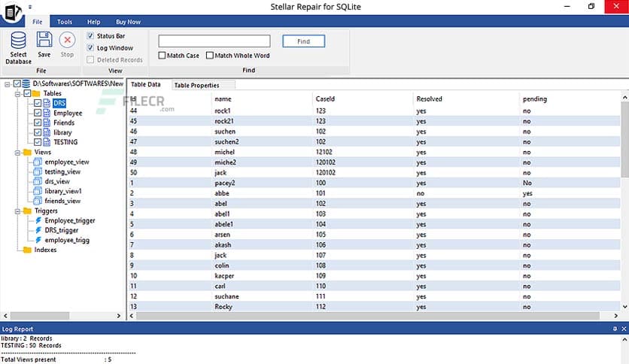Click the friends_view view icon
The image size is (629, 364).
point(38,201)
